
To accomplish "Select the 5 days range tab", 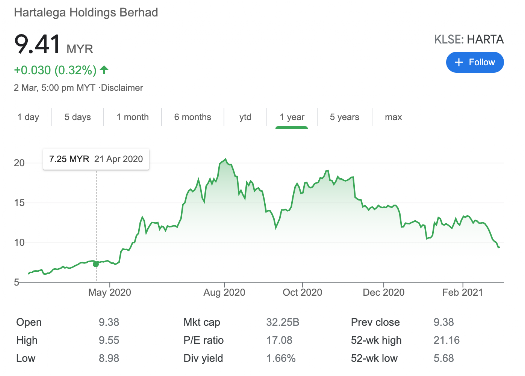I will 78,117.
